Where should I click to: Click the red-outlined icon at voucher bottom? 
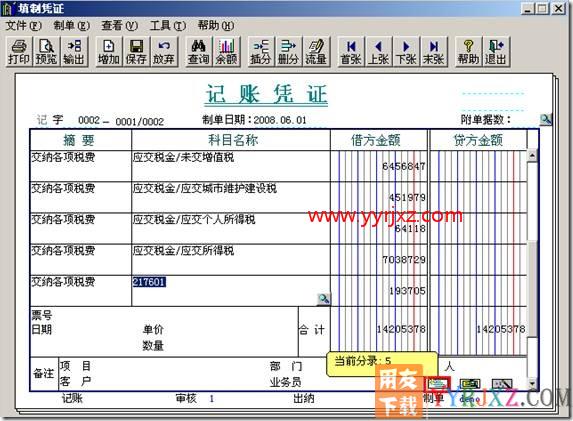[x=438, y=383]
